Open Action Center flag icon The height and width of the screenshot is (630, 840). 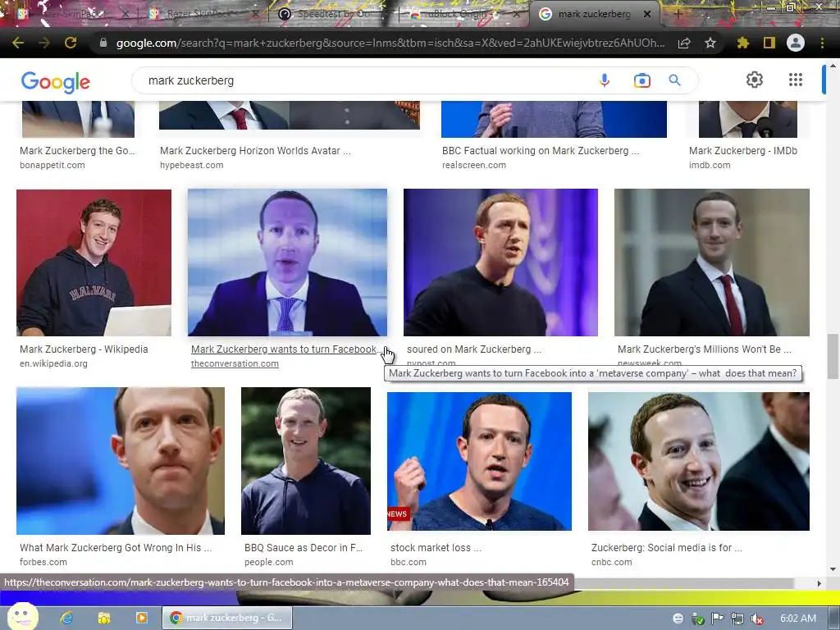pos(717,619)
